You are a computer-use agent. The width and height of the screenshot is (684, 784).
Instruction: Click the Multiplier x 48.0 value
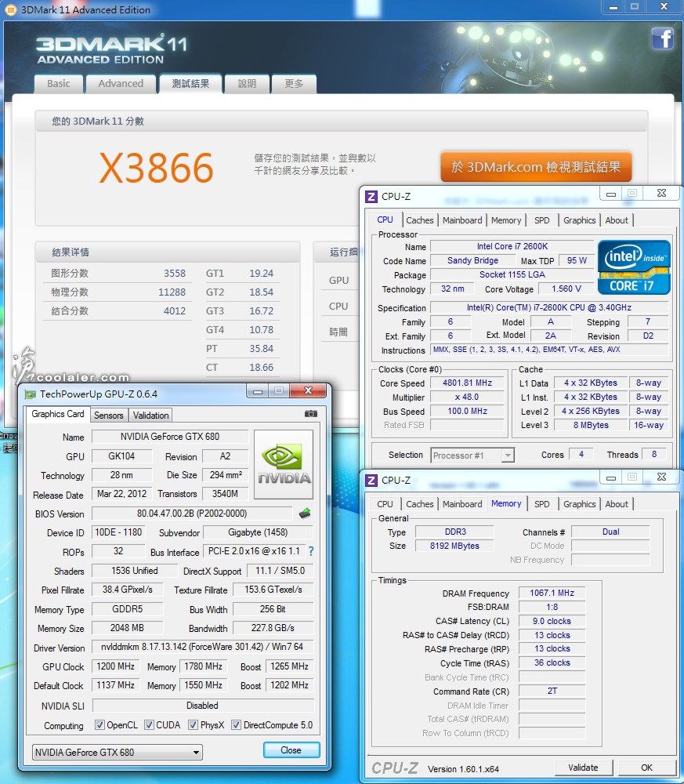point(467,397)
